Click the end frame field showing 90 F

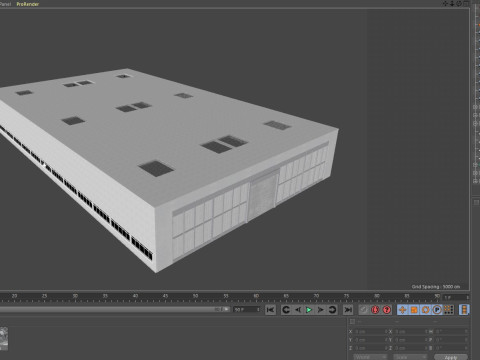pos(245,310)
